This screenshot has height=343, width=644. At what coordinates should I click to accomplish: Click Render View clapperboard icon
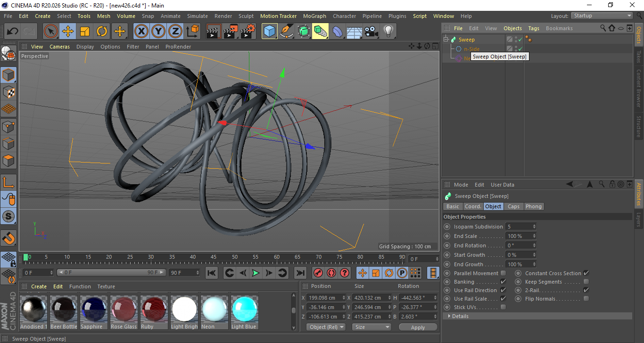[214, 32]
